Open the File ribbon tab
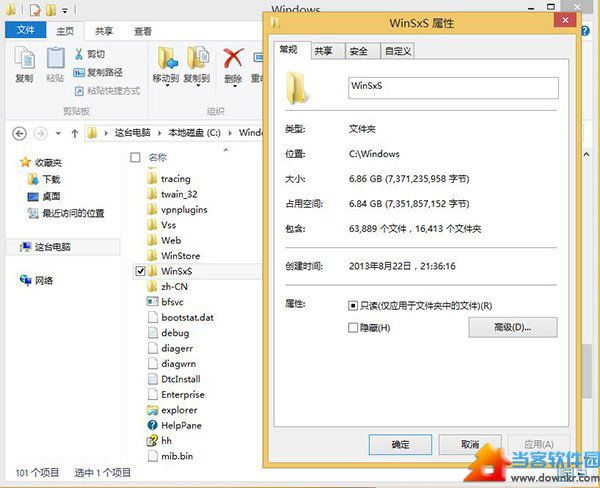Viewport: 600px width, 488px height. click(x=26, y=30)
